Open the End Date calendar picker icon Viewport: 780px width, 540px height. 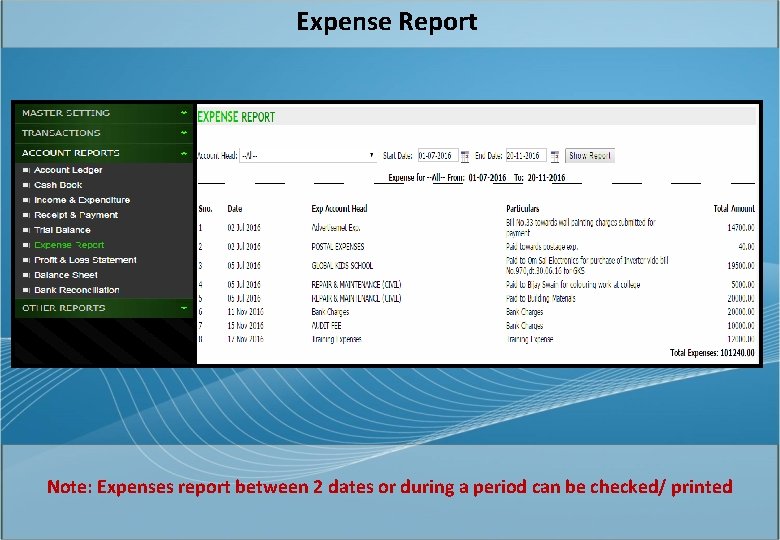coord(555,156)
